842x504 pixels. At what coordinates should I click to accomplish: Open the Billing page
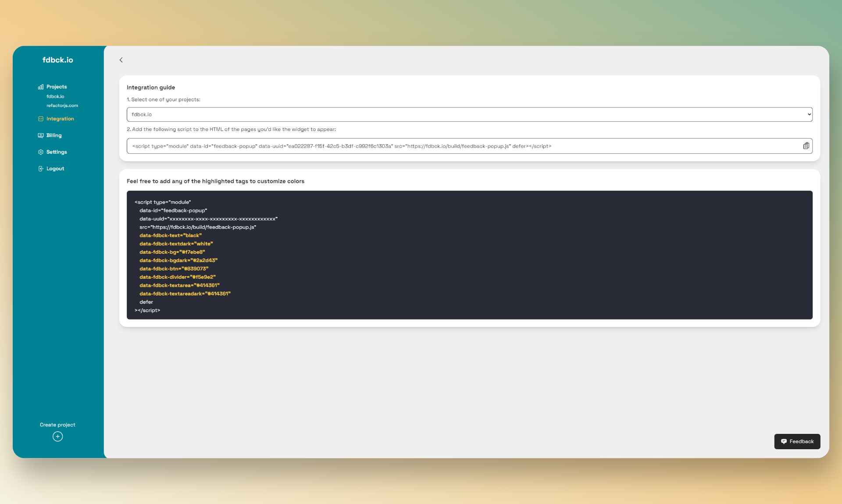[x=54, y=135]
